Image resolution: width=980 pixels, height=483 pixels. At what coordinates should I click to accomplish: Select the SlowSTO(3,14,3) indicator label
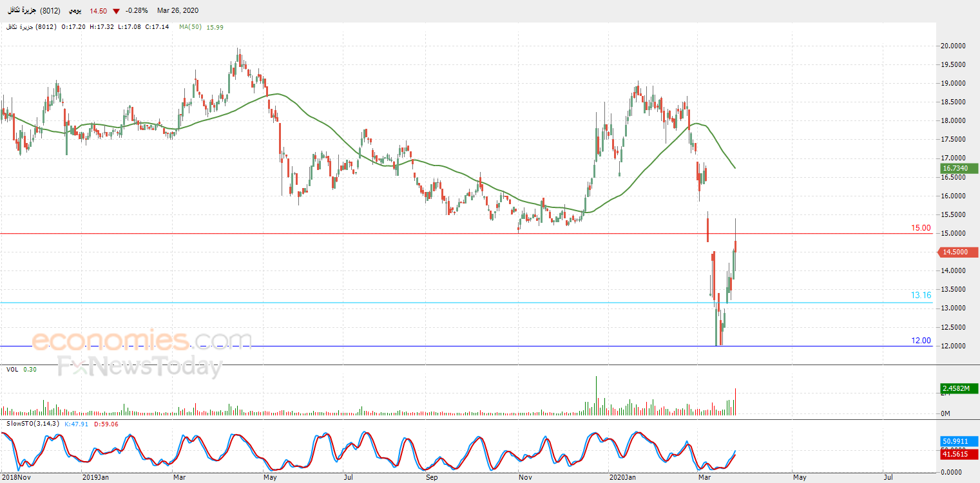[x=33, y=424]
